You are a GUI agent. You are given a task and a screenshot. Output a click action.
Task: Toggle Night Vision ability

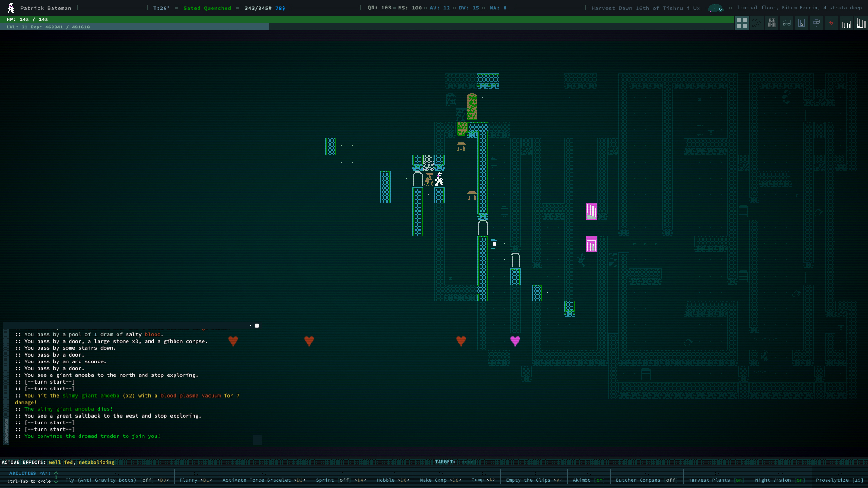779,480
